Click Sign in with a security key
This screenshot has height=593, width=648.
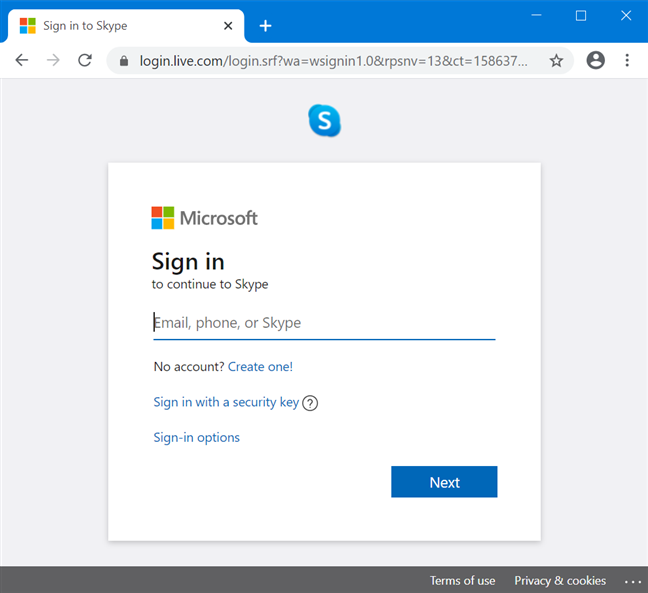[x=226, y=402]
